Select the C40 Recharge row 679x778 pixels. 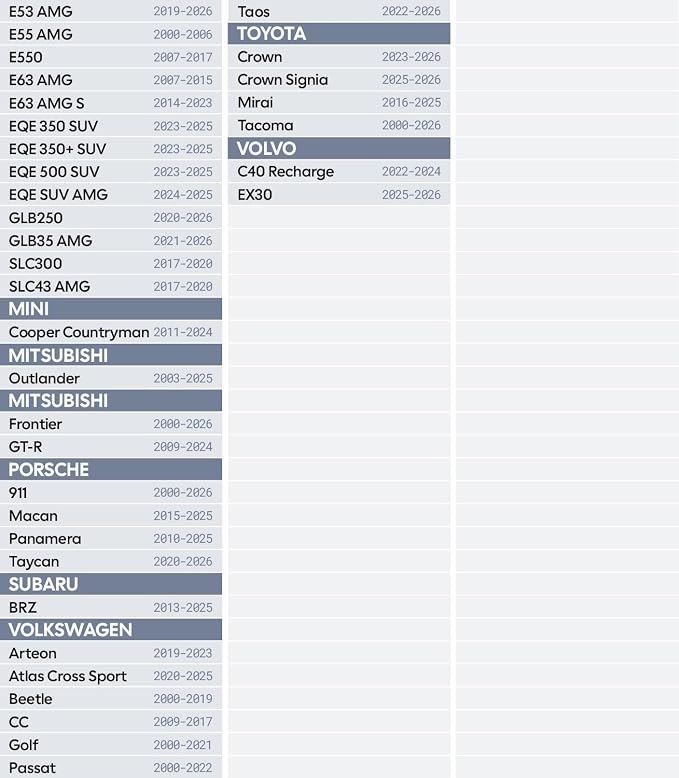[339, 171]
